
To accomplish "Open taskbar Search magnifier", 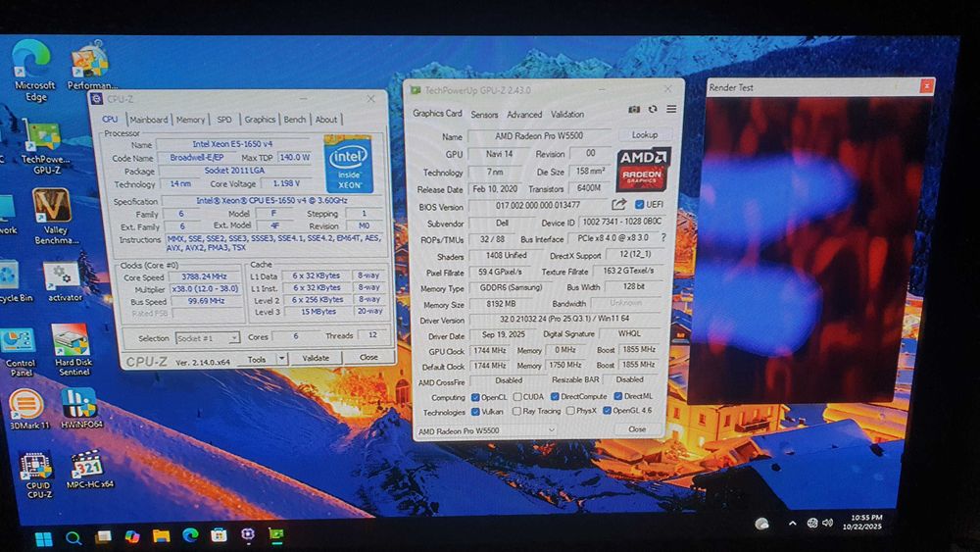I will pos(73,537).
